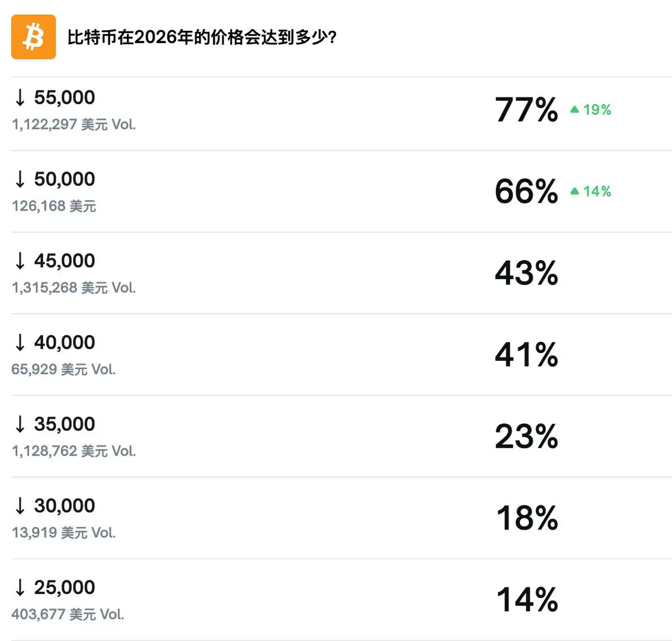The height and width of the screenshot is (641, 672).
Task: Click the down arrow beside 25,000
Action: pos(20,588)
